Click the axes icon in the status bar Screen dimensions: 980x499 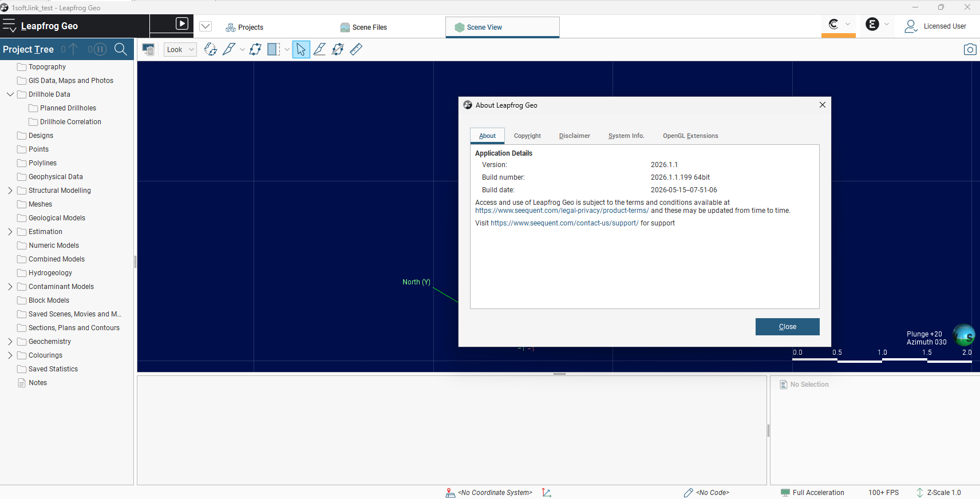click(x=547, y=493)
